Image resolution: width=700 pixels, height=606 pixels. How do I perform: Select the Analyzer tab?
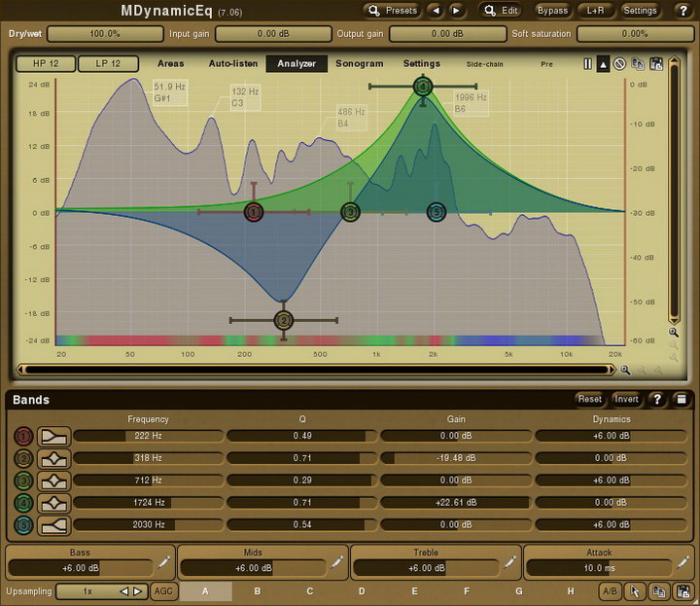tap(297, 63)
